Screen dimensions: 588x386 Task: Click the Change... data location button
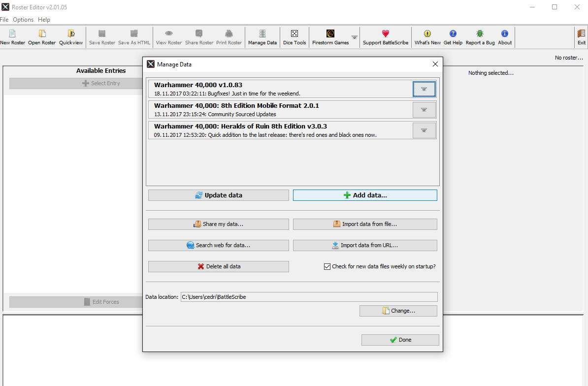click(x=398, y=311)
